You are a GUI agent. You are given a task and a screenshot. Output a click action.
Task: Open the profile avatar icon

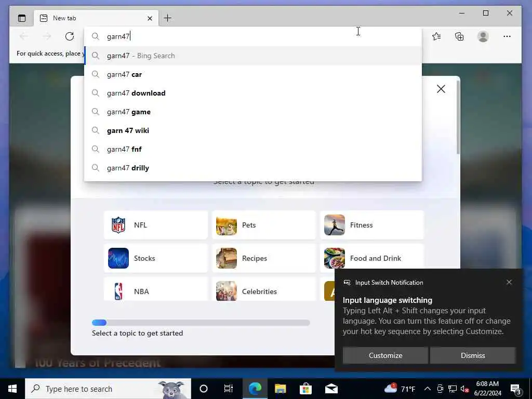click(483, 36)
